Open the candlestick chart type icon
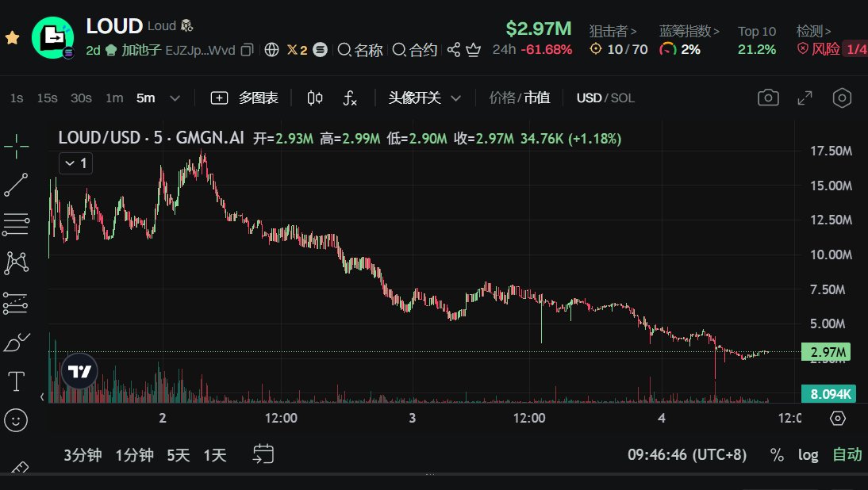Viewport: 868px width, 490px height. (315, 98)
